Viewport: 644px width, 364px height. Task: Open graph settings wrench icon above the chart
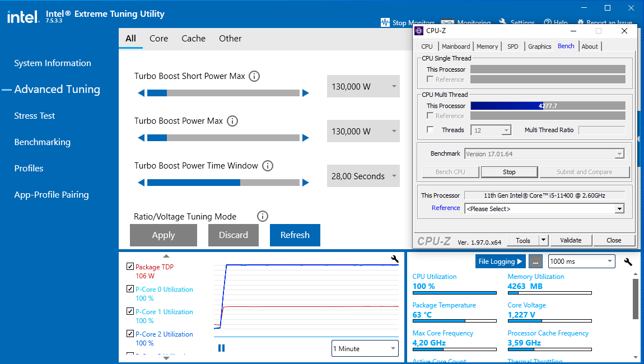click(x=395, y=259)
